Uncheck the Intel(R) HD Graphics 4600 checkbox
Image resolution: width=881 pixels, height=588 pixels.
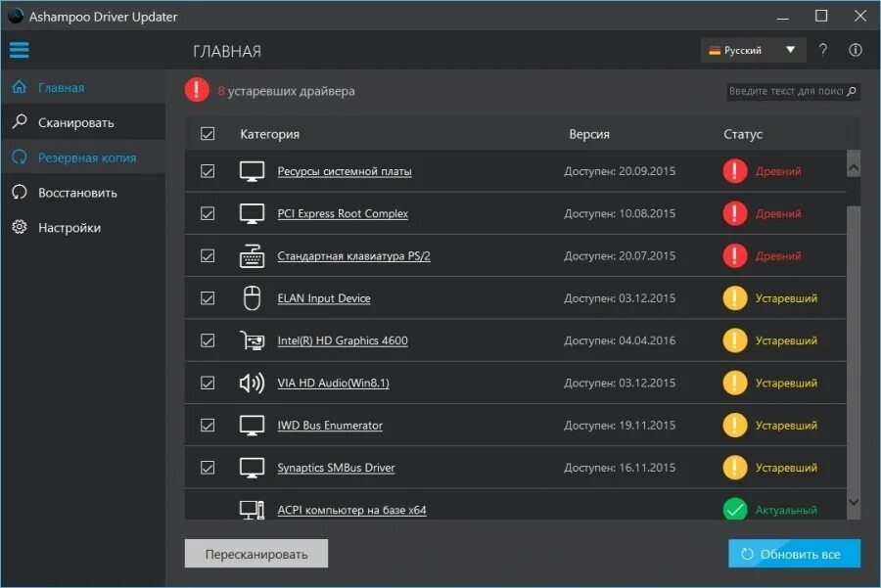pyautogui.click(x=208, y=340)
